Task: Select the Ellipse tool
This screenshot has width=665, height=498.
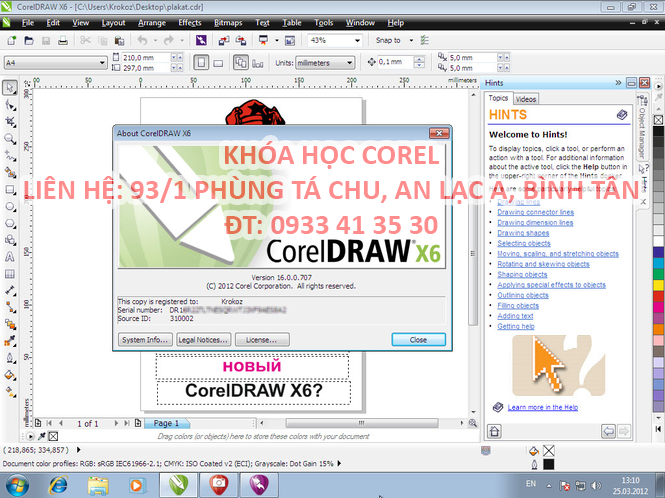Action: pos(10,207)
